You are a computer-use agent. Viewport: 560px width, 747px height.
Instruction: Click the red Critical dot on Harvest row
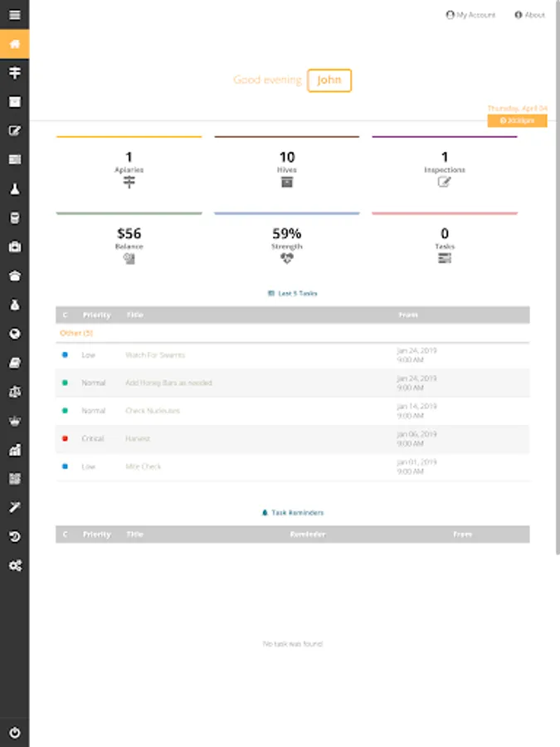[x=65, y=438]
